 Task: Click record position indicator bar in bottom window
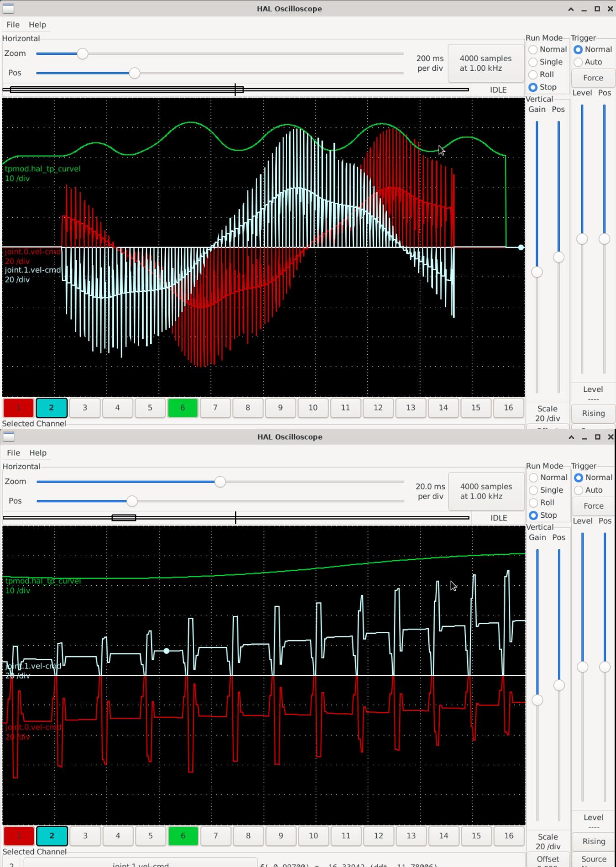(236, 518)
